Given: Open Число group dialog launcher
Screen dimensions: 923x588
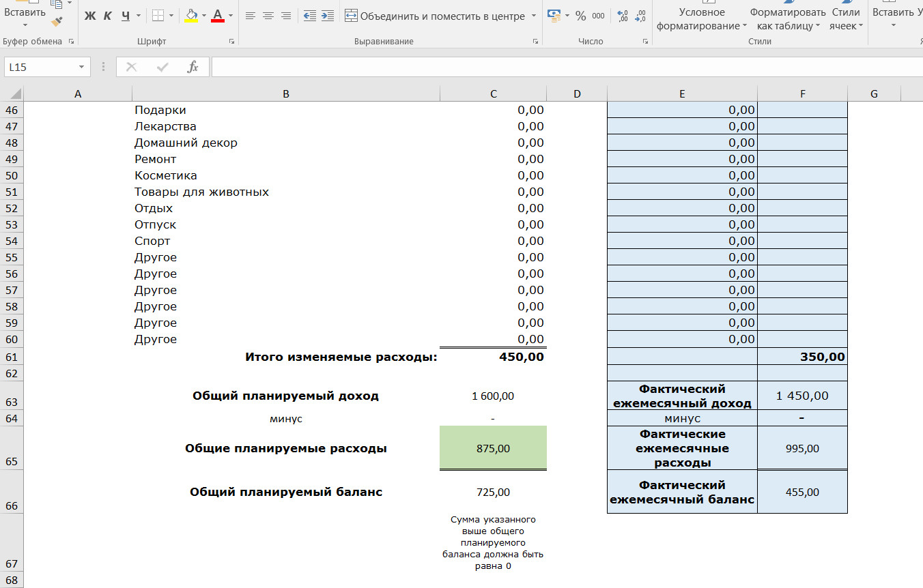Looking at the screenshot, I should (645, 42).
